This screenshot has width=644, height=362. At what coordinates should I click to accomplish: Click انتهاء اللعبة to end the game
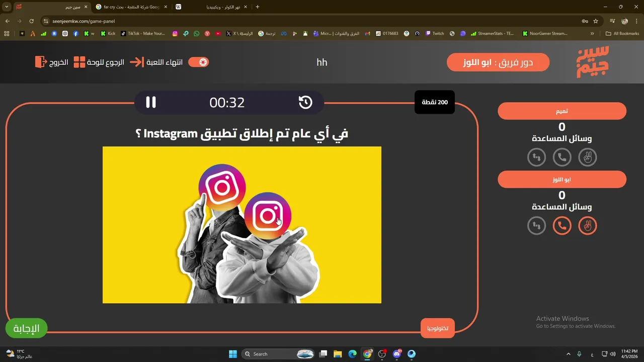tap(157, 62)
